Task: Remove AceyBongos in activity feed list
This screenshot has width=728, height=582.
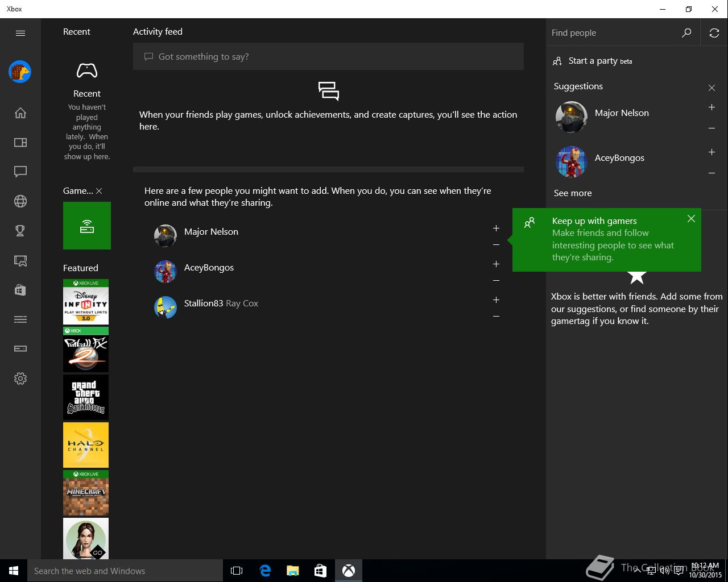Action: (496, 281)
